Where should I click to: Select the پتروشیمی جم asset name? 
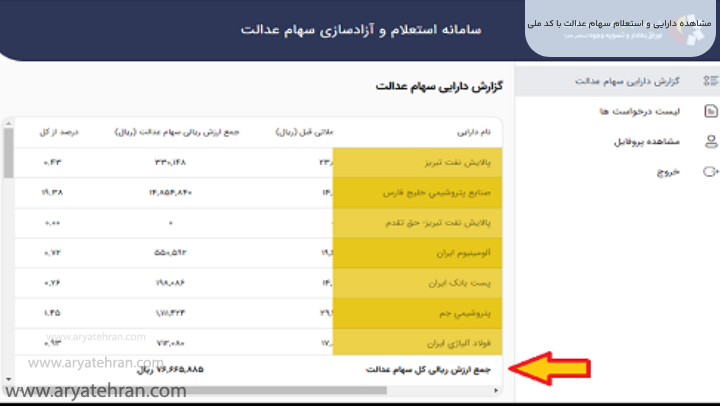(465, 313)
